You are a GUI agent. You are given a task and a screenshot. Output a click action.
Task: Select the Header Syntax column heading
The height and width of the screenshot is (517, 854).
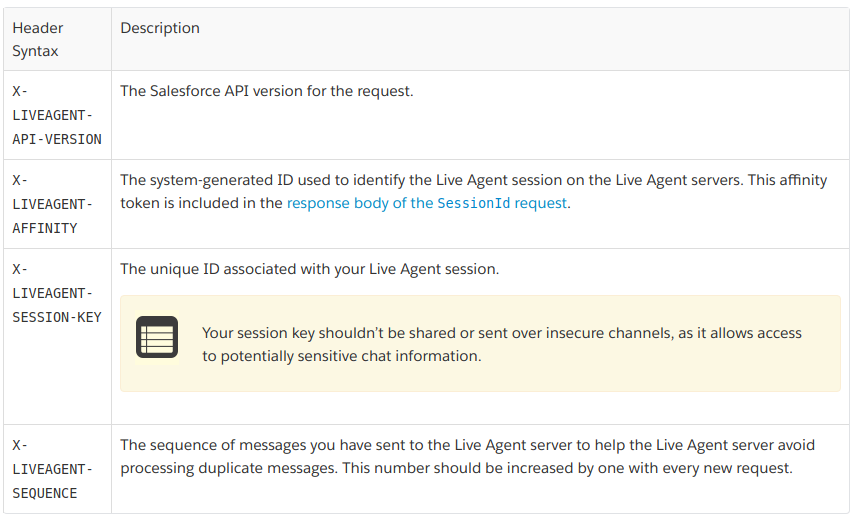[38, 39]
